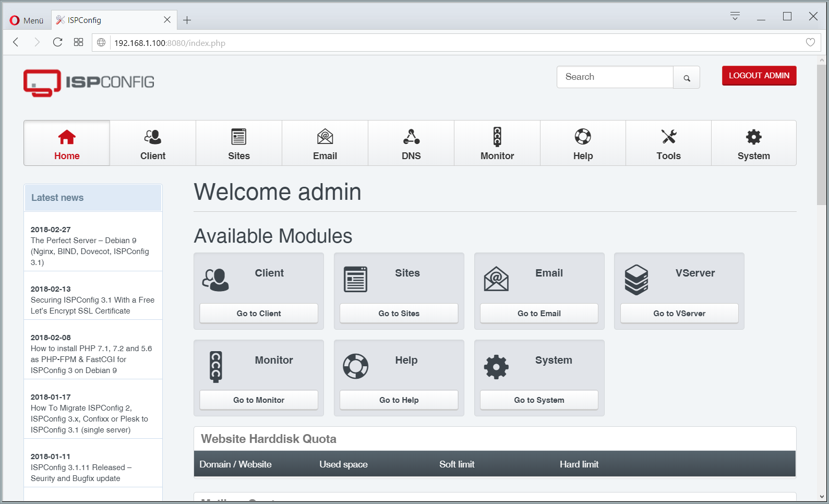The height and width of the screenshot is (504, 829).
Task: Open the DNS tab in navigation bar
Action: click(411, 143)
